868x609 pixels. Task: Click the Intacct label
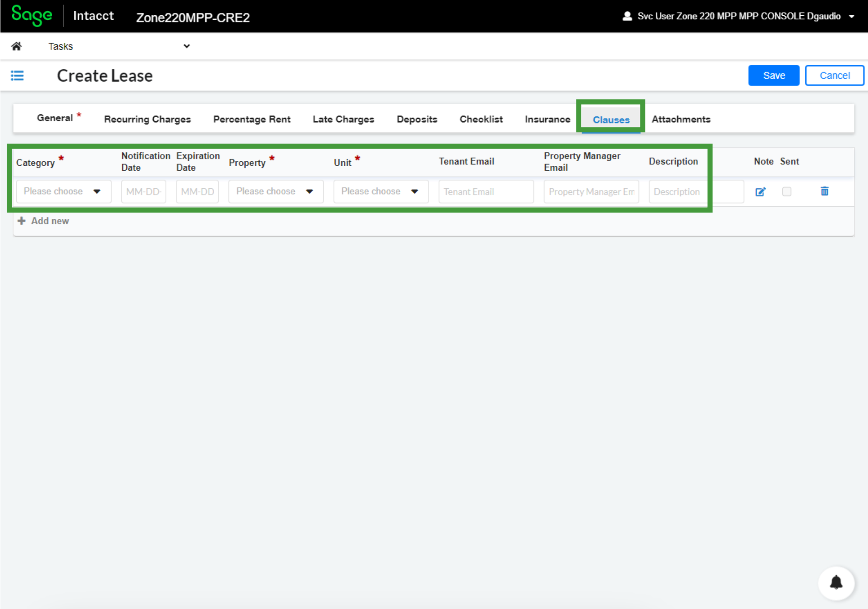point(93,16)
